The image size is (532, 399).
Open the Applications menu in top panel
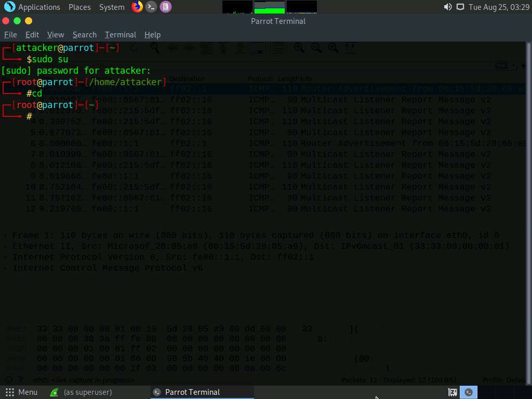32,7
